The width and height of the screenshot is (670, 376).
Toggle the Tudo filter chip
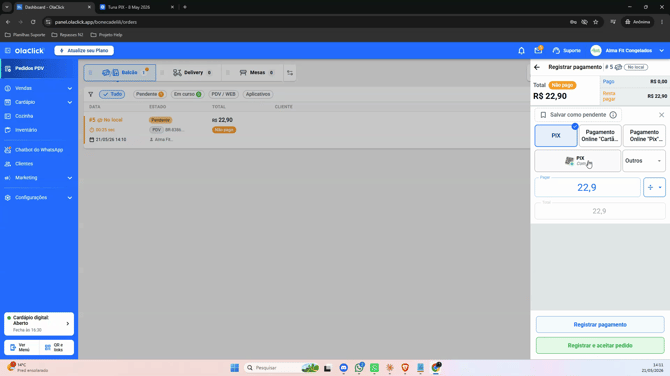(x=112, y=94)
